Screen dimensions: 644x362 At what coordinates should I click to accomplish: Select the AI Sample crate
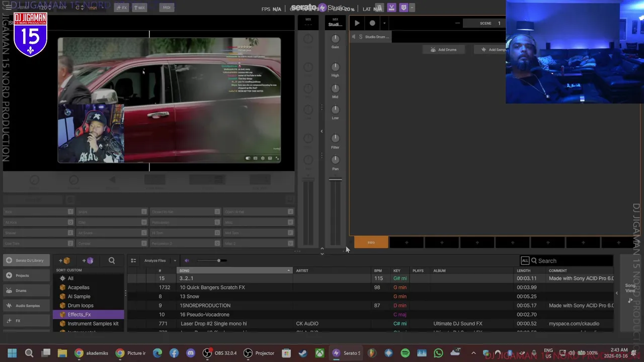[89, 297]
